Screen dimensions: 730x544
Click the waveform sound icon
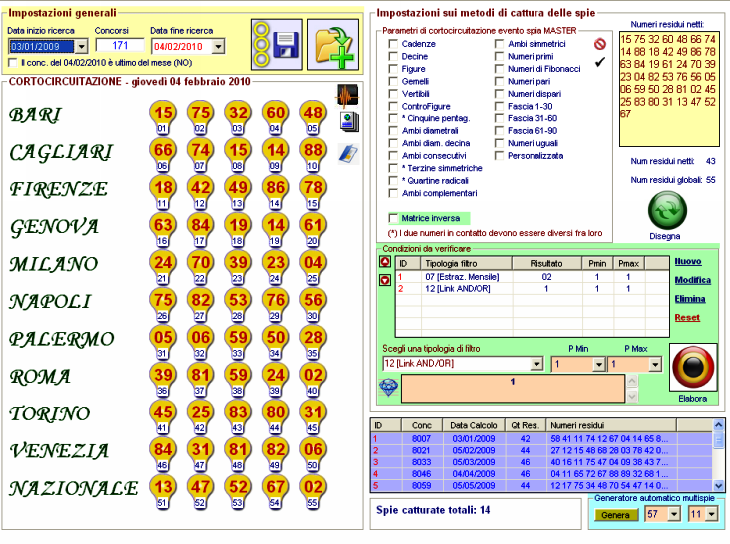point(347,96)
